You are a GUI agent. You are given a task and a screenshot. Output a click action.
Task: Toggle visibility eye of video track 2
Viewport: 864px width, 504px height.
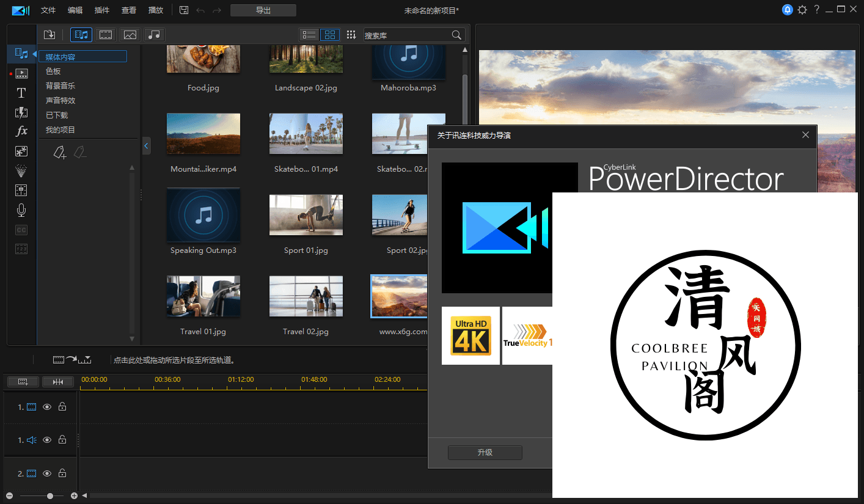(x=47, y=473)
